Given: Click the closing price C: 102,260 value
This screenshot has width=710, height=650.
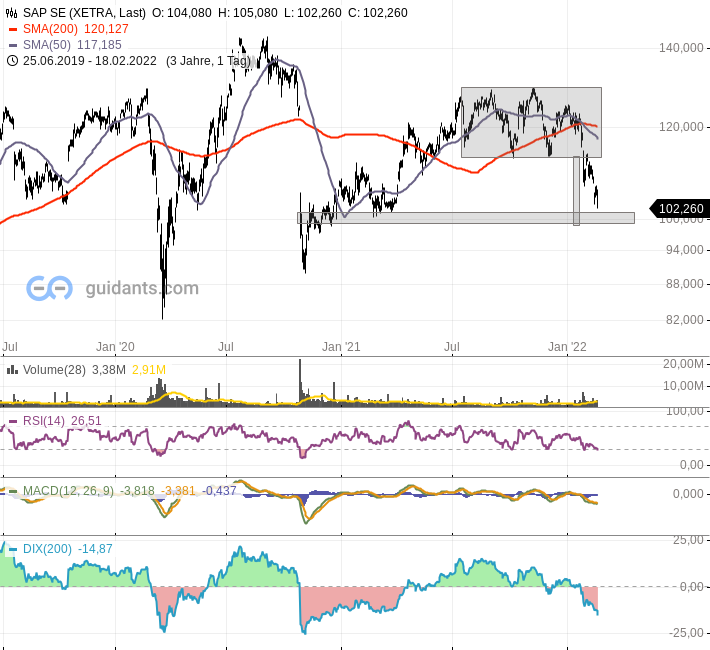Looking at the screenshot, I should (x=378, y=13).
